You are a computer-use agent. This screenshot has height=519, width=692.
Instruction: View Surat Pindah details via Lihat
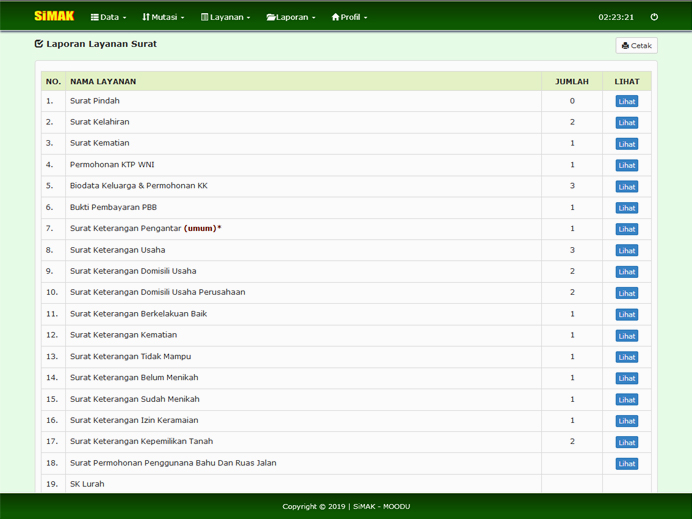click(626, 101)
